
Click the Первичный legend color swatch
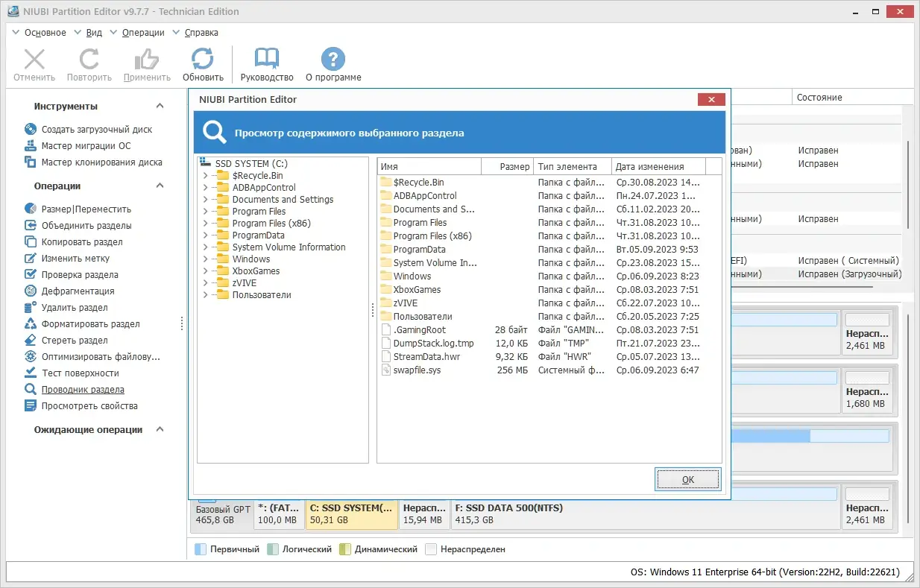pos(200,549)
